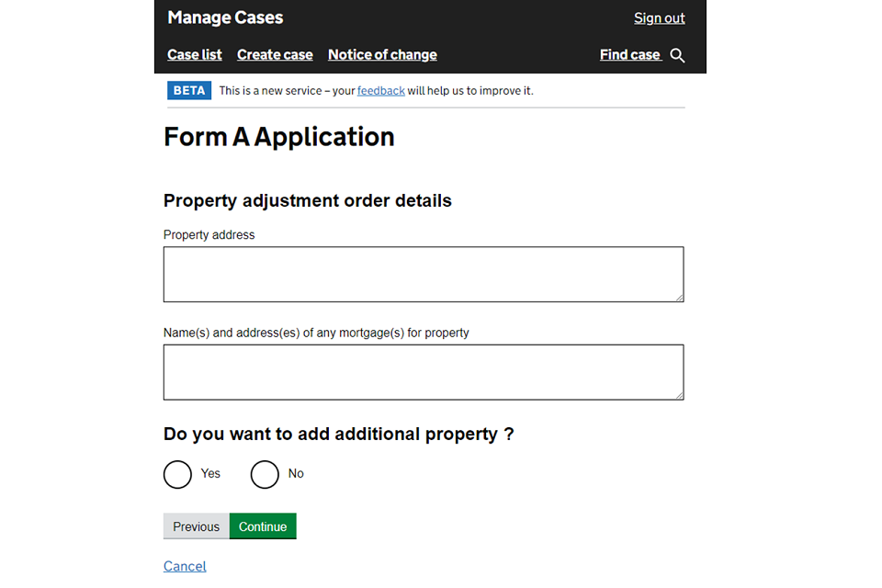Image resolution: width=882 pixels, height=588 pixels.
Task: Go back with the Previous button
Action: (196, 526)
